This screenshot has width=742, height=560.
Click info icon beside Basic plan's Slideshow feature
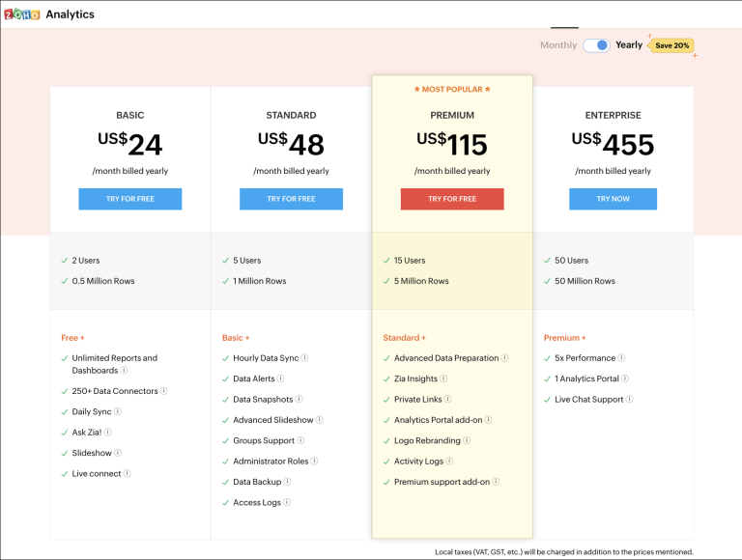pyautogui.click(x=118, y=453)
